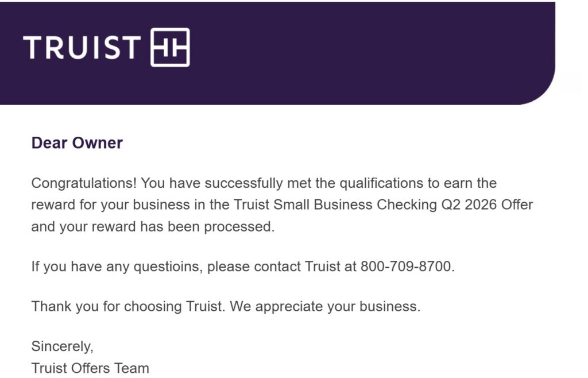
Task: Click the Thank you for choosing Truist sentence
Action: (128, 306)
